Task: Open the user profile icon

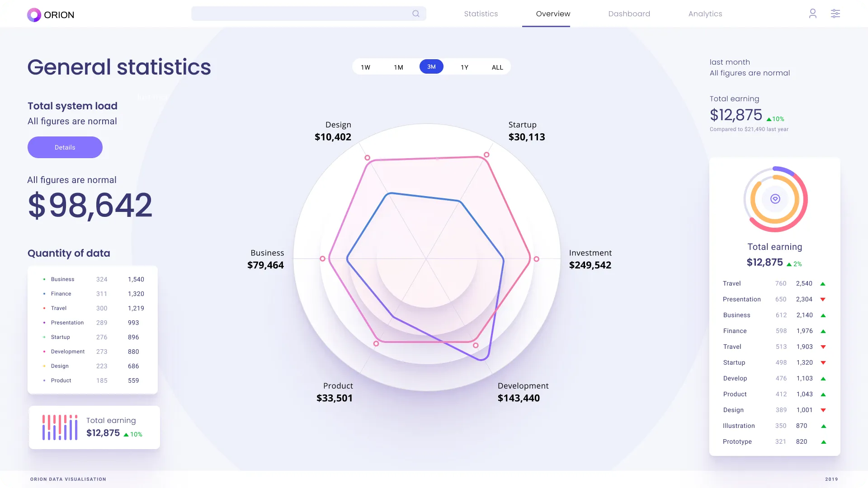Action: (x=812, y=14)
